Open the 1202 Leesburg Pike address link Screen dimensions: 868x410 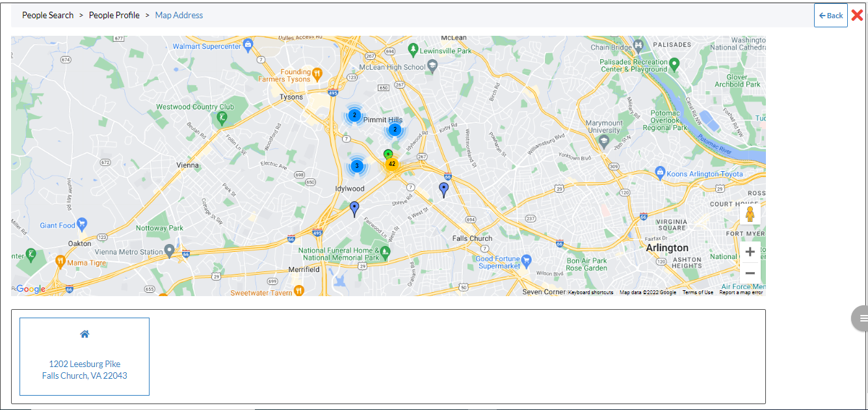(x=85, y=370)
